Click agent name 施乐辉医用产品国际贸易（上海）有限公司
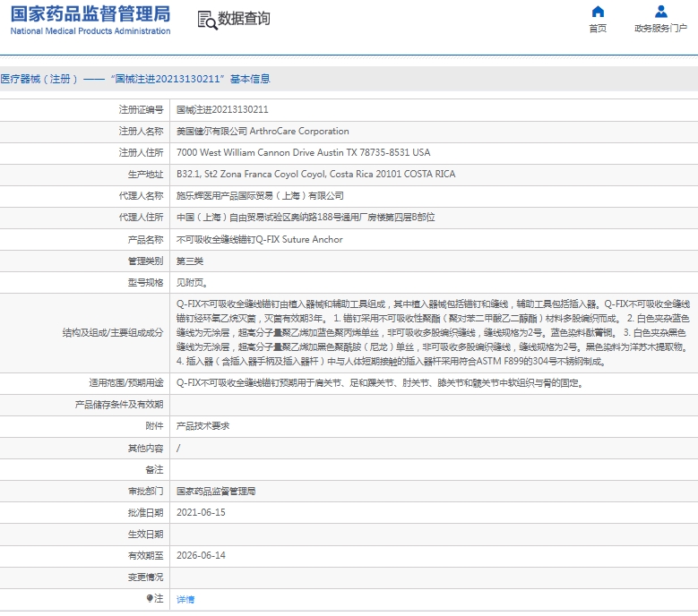Screen dimensions: 698x616 260,196
